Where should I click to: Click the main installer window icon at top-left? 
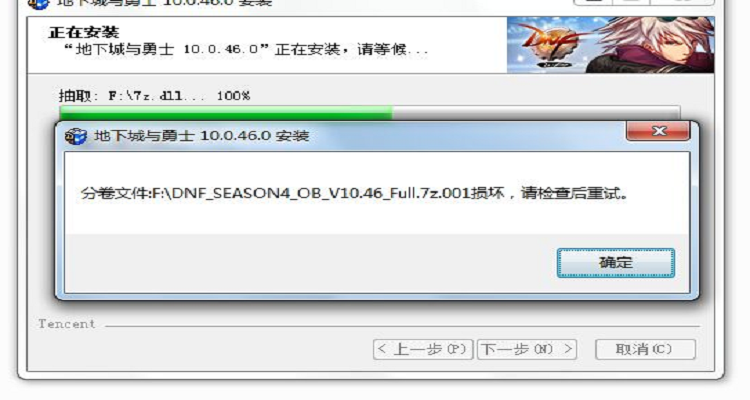[x=38, y=4]
